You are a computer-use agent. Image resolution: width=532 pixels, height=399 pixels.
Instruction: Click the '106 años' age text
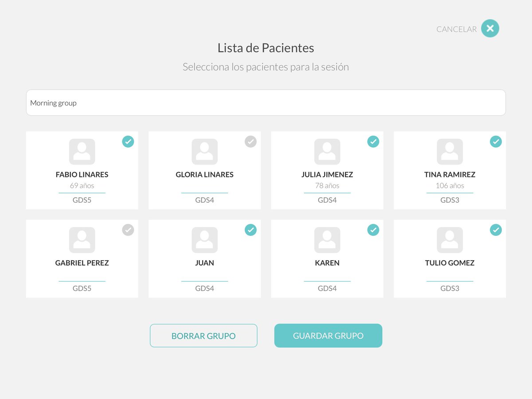pyautogui.click(x=450, y=186)
